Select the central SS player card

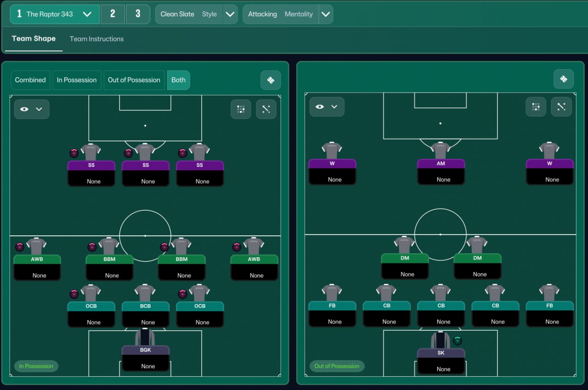(146, 173)
